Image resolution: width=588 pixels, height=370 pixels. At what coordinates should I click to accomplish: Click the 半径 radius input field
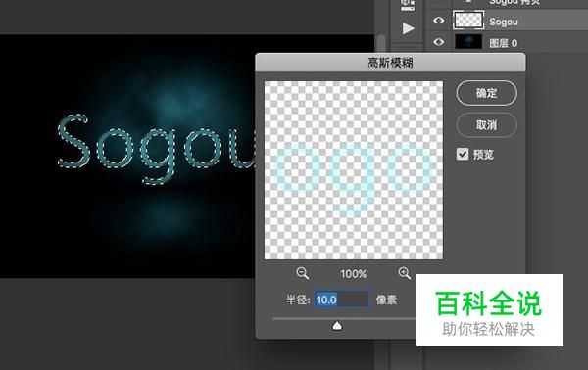coord(341,300)
